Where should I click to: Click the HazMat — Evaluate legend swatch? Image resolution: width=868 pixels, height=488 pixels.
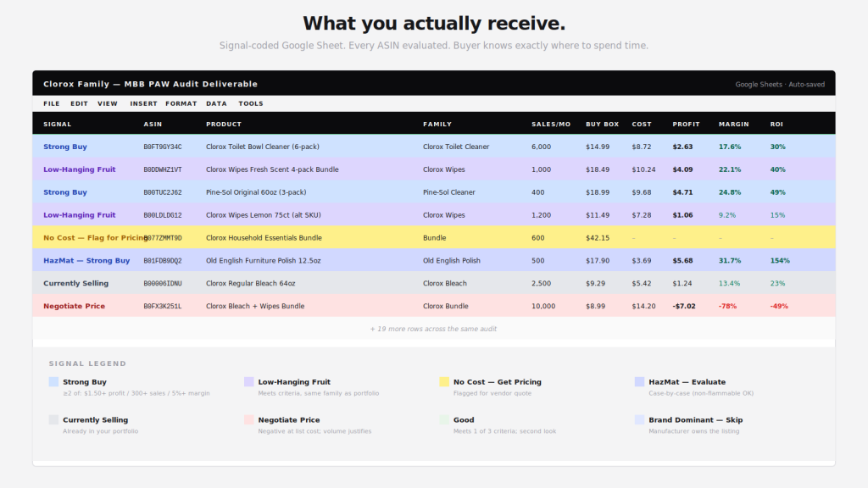639,382
